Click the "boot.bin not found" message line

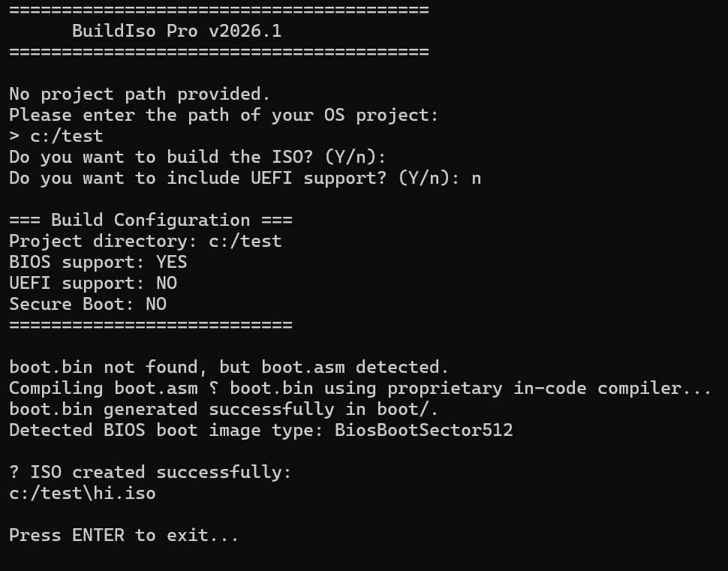click(x=229, y=367)
